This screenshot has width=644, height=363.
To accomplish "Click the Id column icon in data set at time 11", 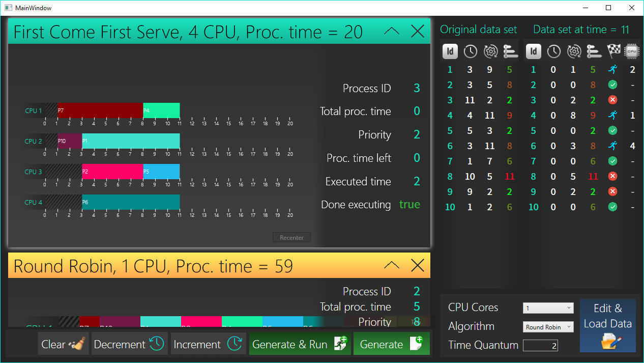I will [534, 51].
